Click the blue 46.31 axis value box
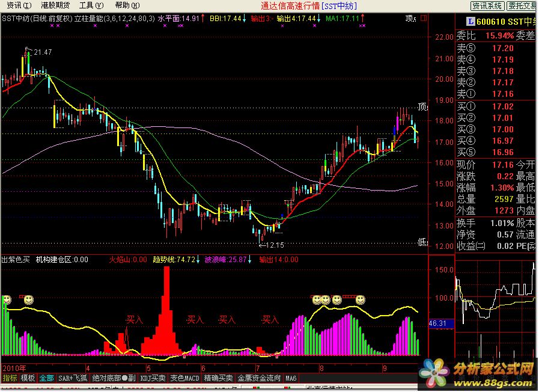This screenshot has height=392, width=539. coord(442,323)
